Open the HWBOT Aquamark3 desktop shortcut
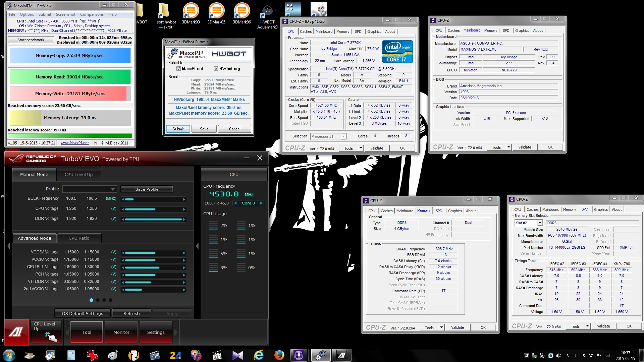The height and width of the screenshot is (362, 644). coord(267,16)
